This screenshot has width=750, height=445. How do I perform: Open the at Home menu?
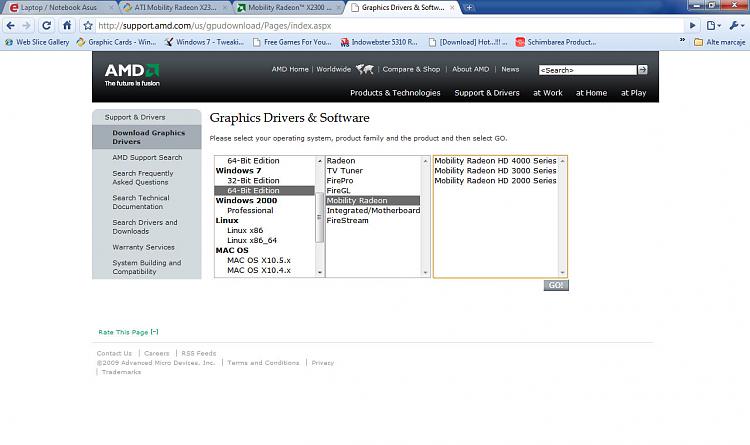[591, 93]
